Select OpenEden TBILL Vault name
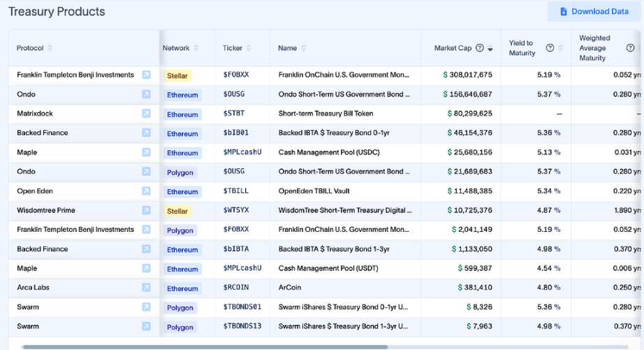This screenshot has height=350, width=644. point(314,191)
